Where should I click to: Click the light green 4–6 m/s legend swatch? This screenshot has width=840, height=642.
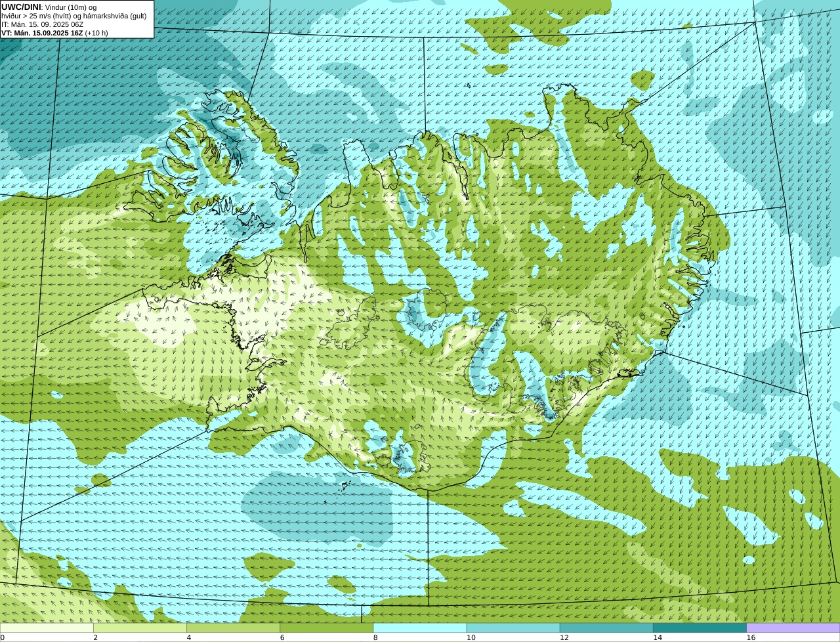(233, 628)
